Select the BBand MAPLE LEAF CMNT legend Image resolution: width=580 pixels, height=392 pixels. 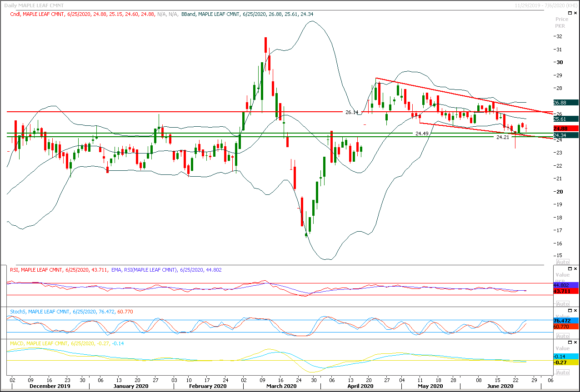(247, 14)
